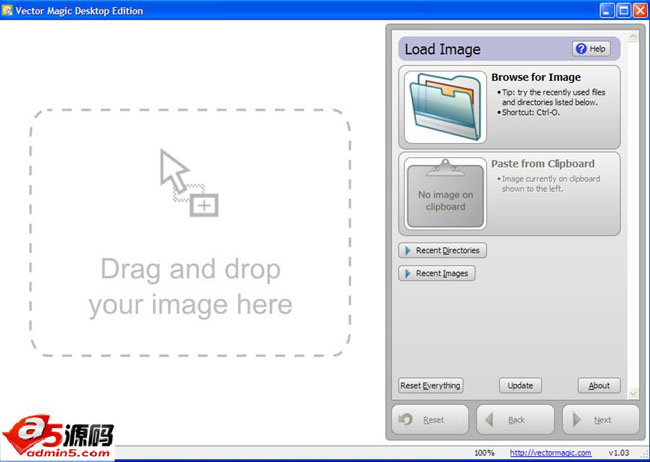Maximize the Vector Magic window
Image resolution: width=650 pixels, height=462 pixels.
pyautogui.click(x=623, y=11)
